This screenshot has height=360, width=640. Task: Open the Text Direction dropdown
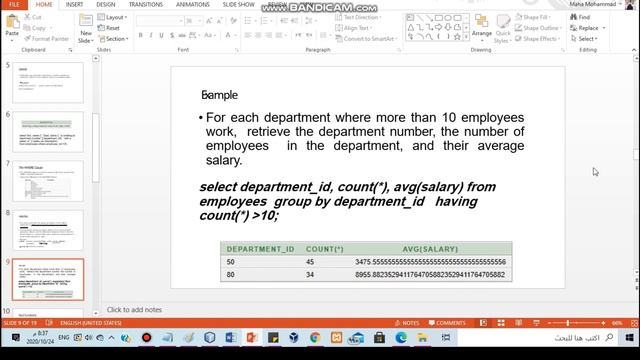(x=358, y=17)
